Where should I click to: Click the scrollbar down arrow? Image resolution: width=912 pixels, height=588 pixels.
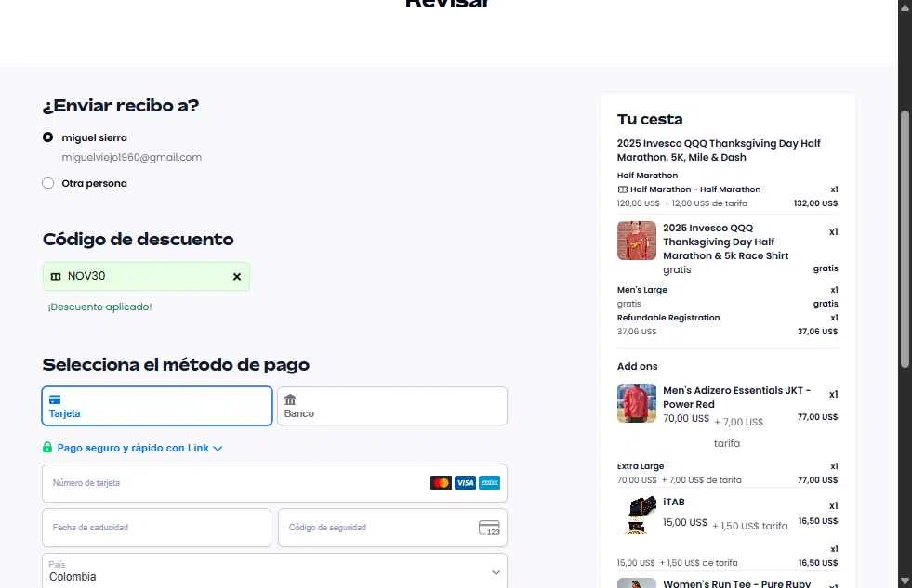pos(905,581)
